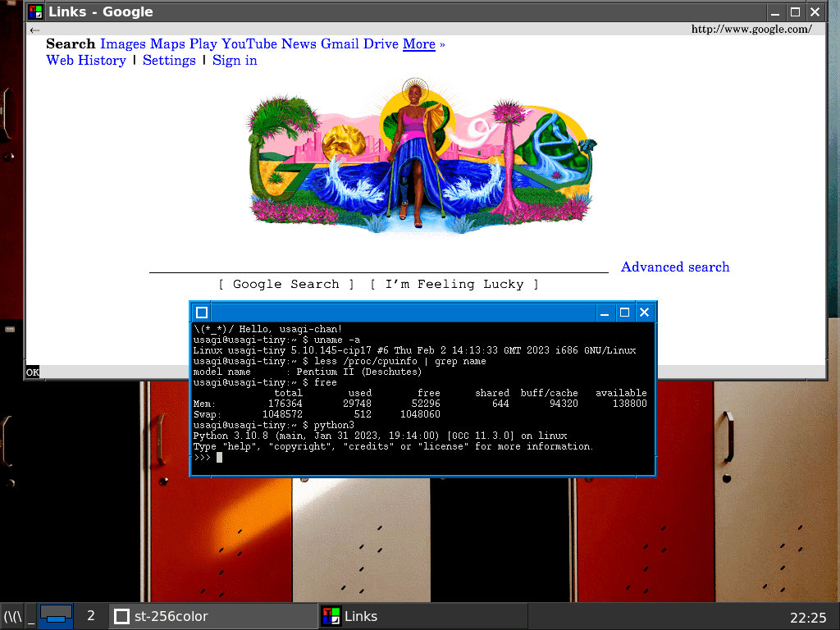Click the Google doodle image

pos(418,154)
